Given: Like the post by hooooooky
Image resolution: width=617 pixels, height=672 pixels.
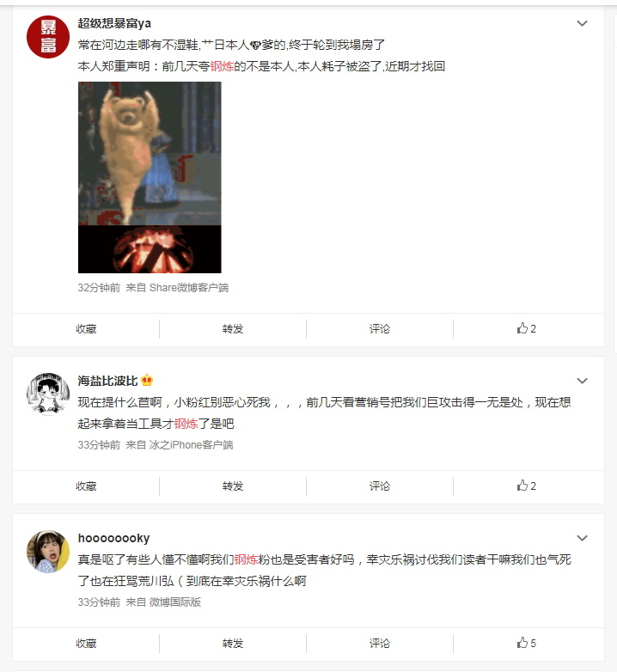Looking at the screenshot, I should (x=526, y=644).
